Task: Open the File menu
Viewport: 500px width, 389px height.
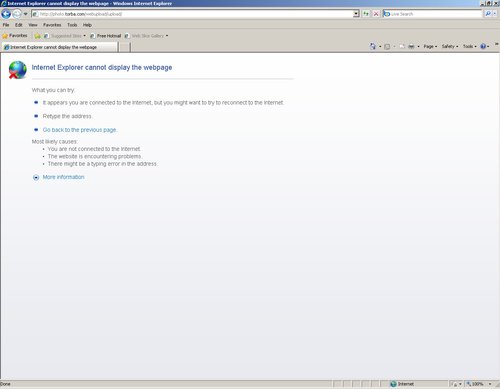Action: 6,25
